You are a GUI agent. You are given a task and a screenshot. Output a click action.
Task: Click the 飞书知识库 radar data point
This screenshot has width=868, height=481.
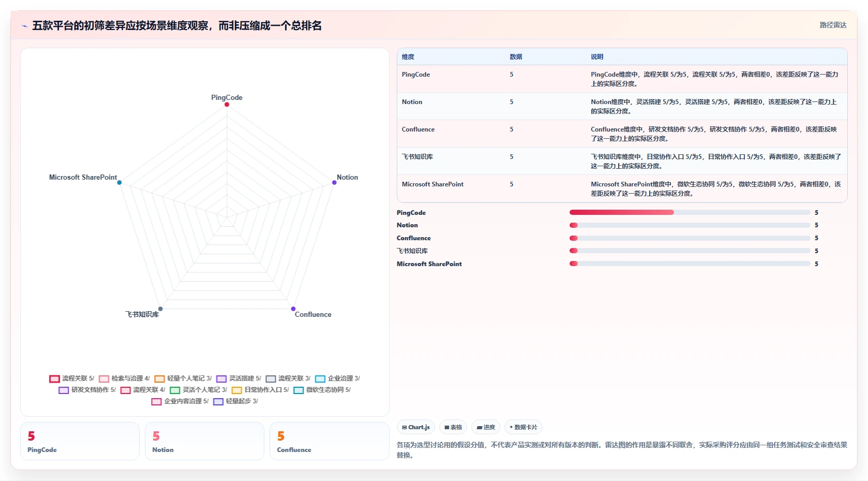tap(160, 309)
